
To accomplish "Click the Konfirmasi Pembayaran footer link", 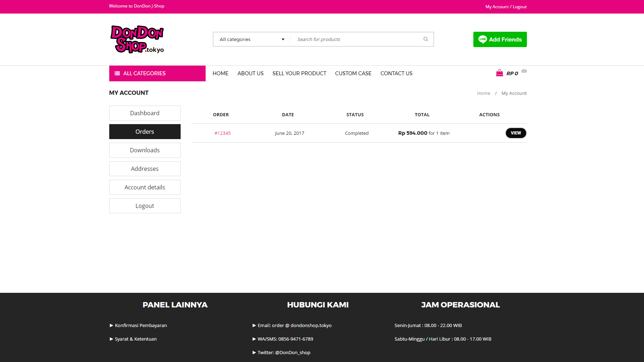I will 141,325.
